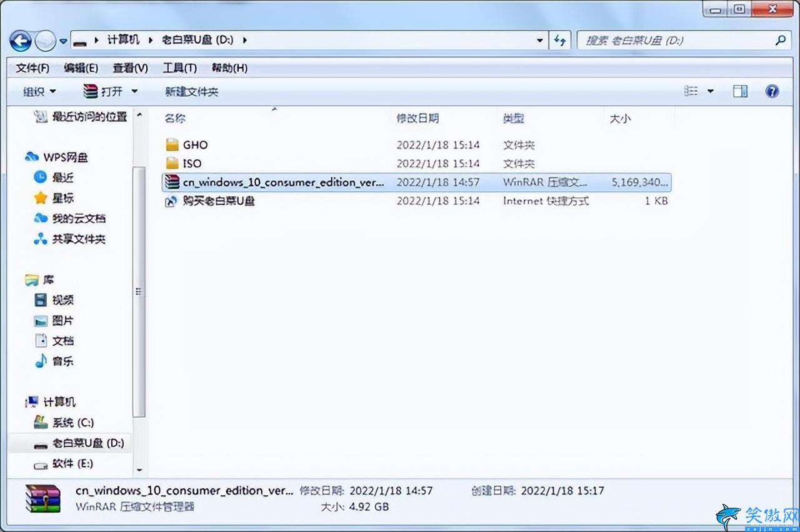Open the 组织 dropdown
The height and width of the screenshot is (532, 800).
click(39, 92)
